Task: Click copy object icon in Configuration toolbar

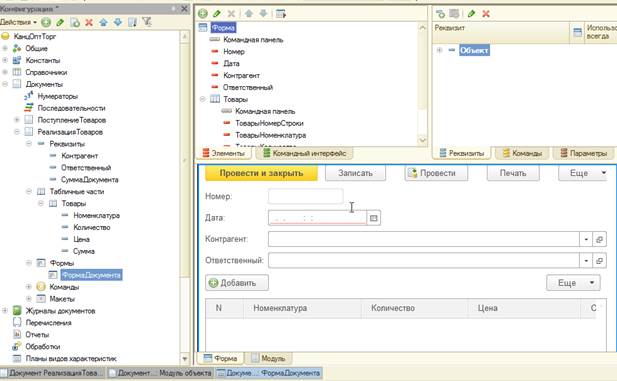Action: pyautogui.click(x=75, y=22)
